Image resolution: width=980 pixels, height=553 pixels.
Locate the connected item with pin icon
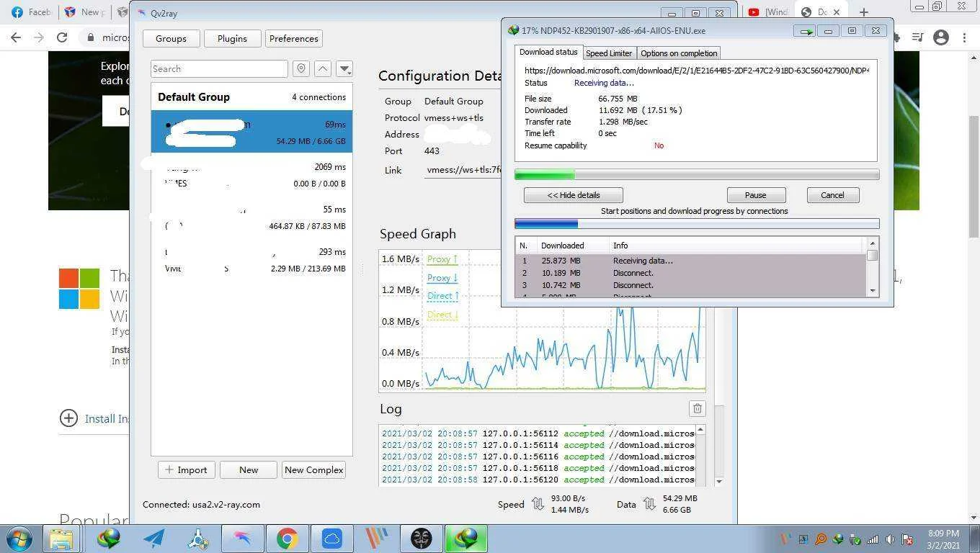pos(301,68)
